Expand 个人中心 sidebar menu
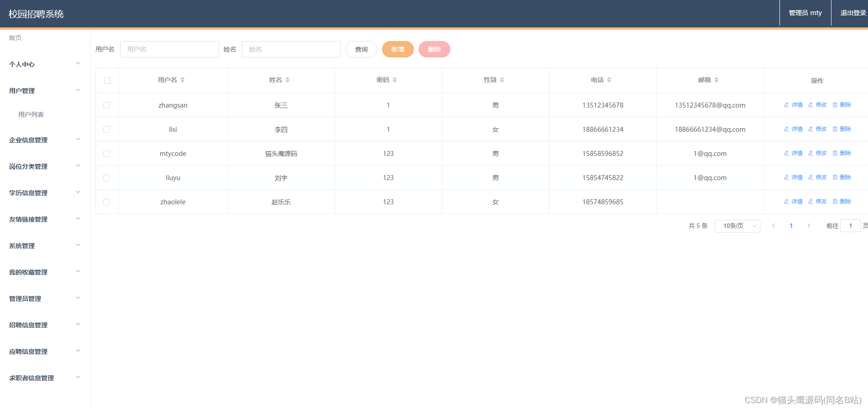Image resolution: width=868 pixels, height=409 pixels. [45, 64]
